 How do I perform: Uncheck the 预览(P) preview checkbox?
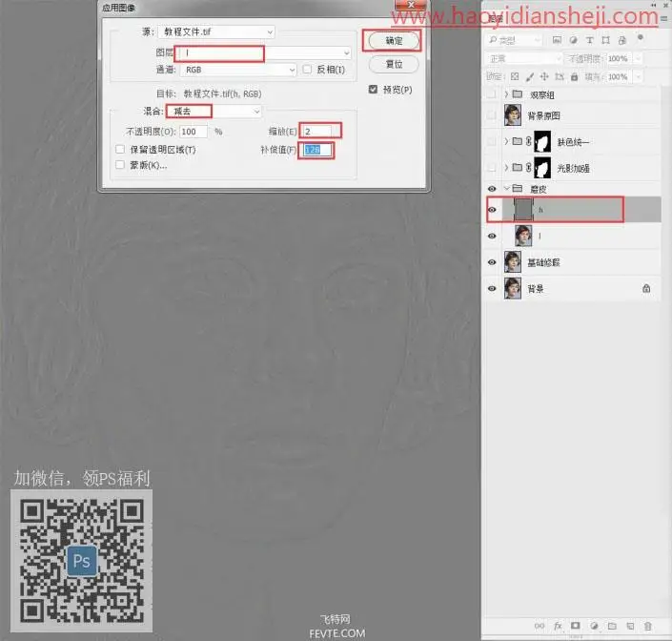click(373, 89)
